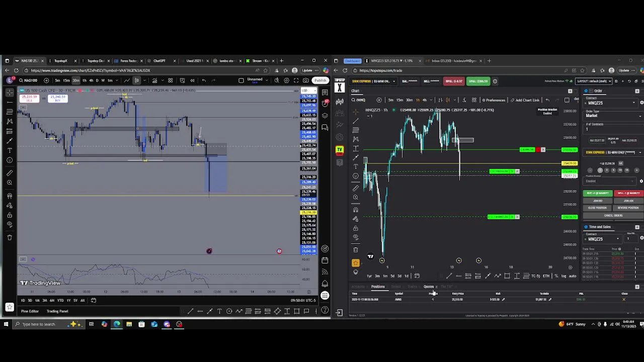Screen dimensions: 644x362
Task: Open TopstepX chart Preferences
Action: [x=494, y=100]
